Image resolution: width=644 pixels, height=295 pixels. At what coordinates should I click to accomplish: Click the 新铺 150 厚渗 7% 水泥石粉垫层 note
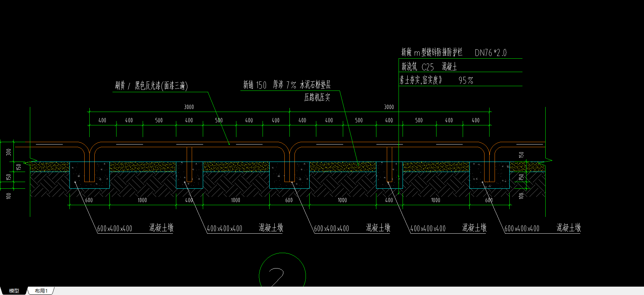(287, 85)
